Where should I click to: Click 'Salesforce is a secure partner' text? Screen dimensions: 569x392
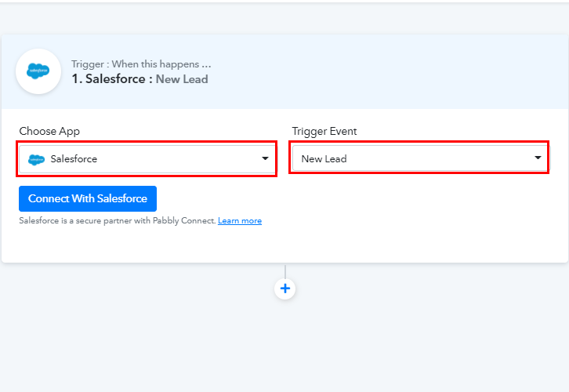point(118,220)
